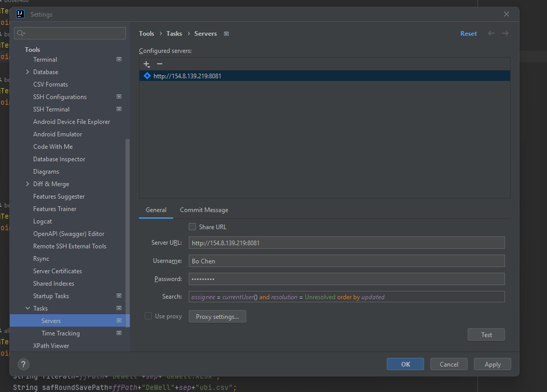
Task: Open Android Device File Explorer settings
Action: coord(72,122)
